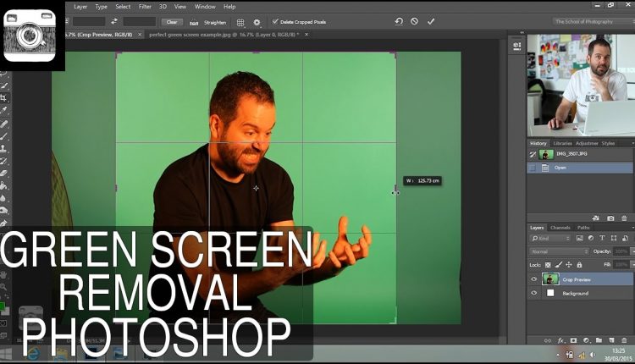Create new fill or adjustment layer

(587, 340)
